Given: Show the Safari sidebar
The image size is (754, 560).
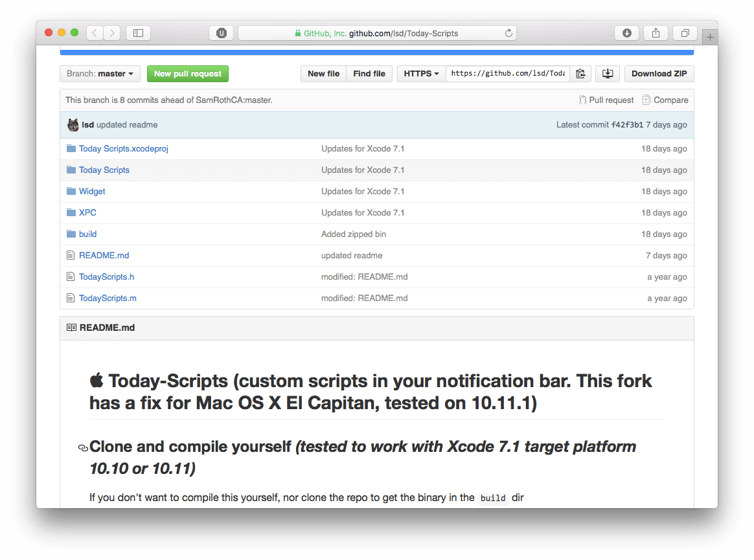Looking at the screenshot, I should [138, 32].
